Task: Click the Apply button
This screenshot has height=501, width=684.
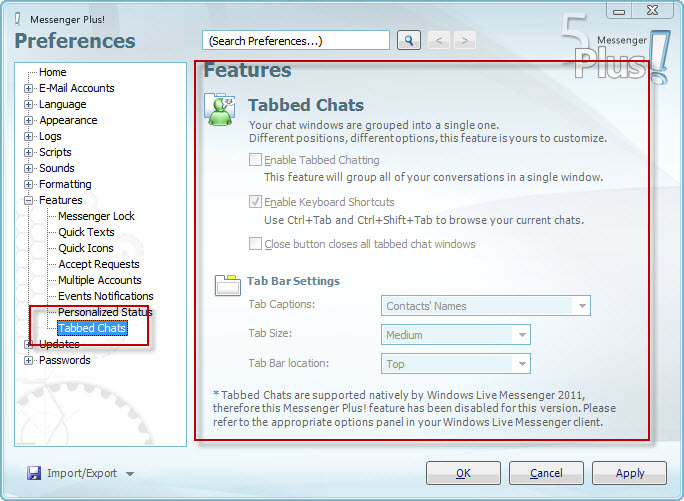Action: pyautogui.click(x=629, y=473)
